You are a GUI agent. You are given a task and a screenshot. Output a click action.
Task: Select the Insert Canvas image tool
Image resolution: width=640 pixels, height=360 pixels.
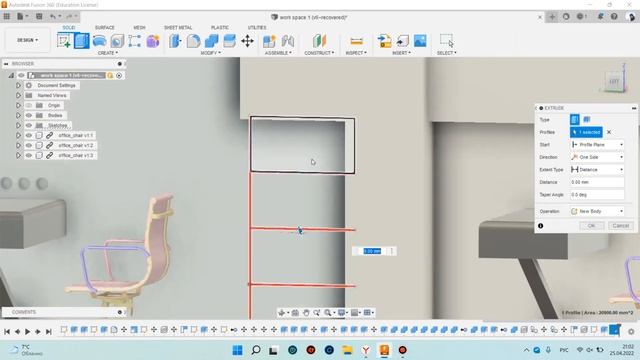(420, 41)
